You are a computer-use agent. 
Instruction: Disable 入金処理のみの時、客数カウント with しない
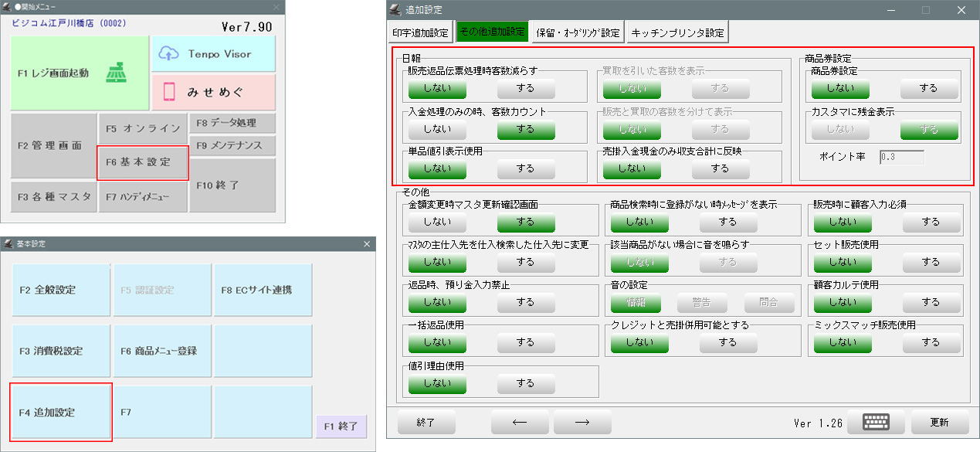[x=436, y=128]
